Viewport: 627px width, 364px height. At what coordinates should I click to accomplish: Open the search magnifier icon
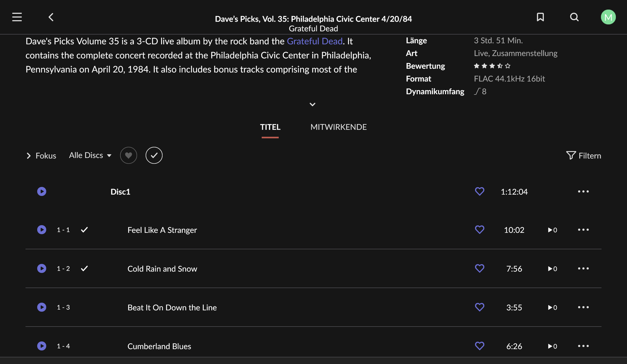(574, 17)
